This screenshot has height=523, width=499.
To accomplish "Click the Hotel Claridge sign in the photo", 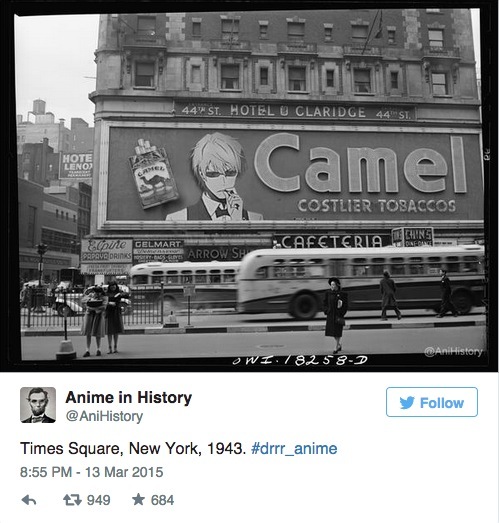I will [294, 111].
